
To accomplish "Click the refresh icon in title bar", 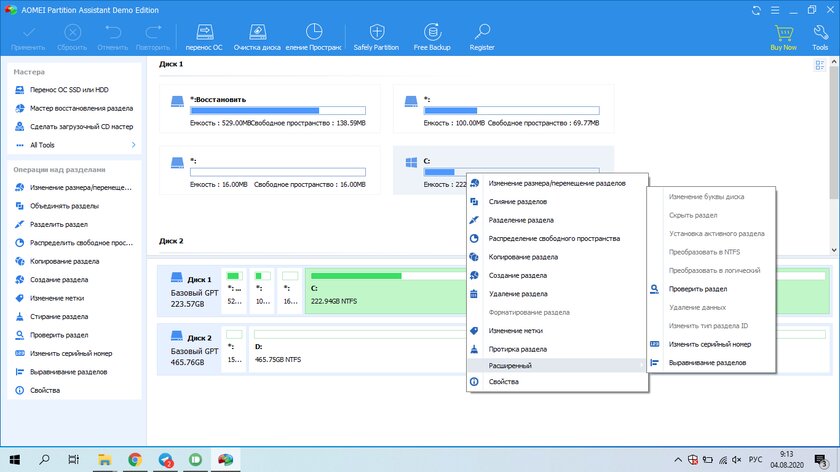I will (x=756, y=10).
